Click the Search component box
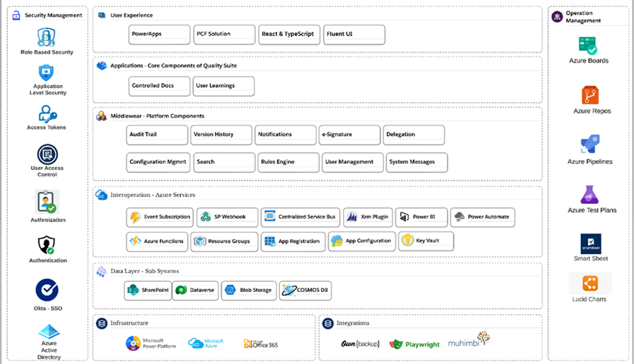The image size is (635, 364). 224,162
